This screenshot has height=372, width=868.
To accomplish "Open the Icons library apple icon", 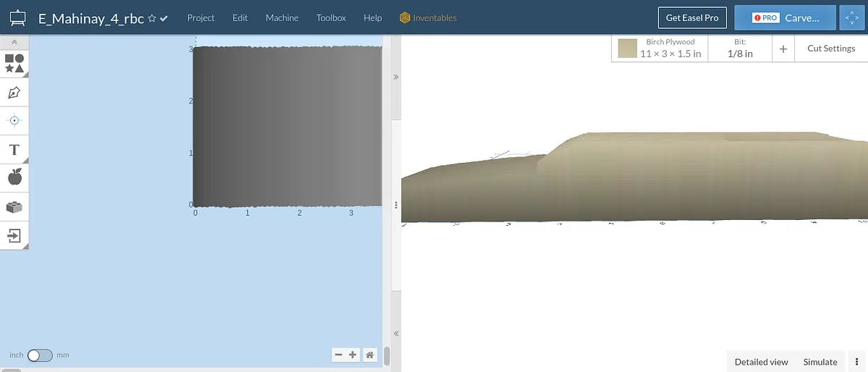I will tap(14, 177).
